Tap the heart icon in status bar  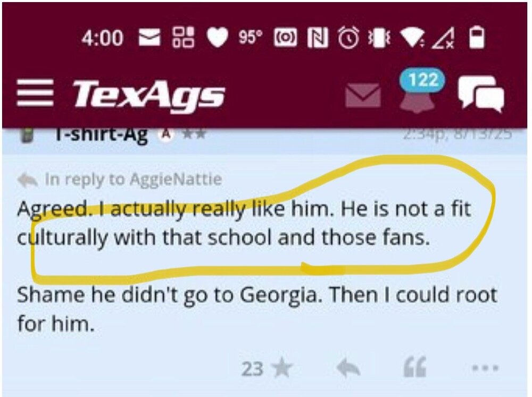[x=217, y=39]
